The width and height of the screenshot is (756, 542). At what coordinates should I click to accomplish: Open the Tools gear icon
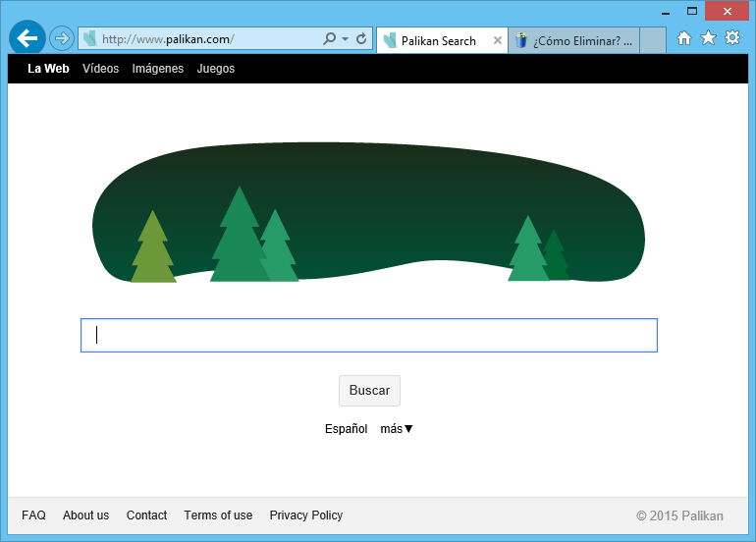(732, 37)
